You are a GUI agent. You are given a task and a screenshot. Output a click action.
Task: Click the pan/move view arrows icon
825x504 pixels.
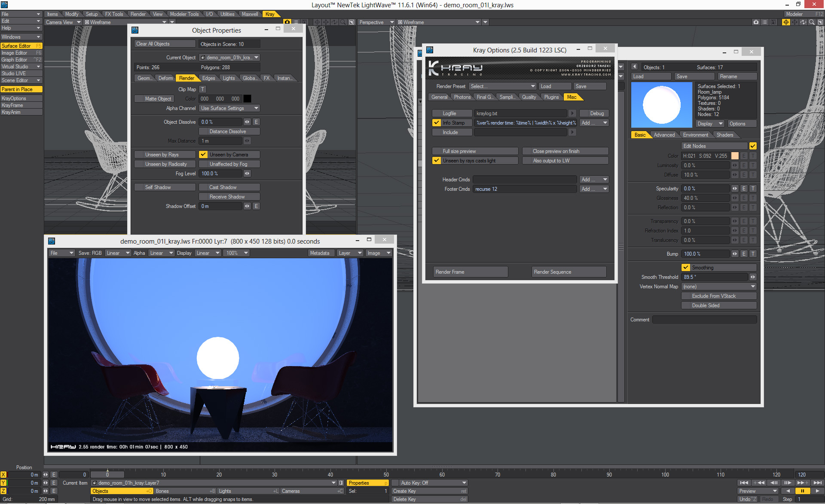(x=794, y=22)
